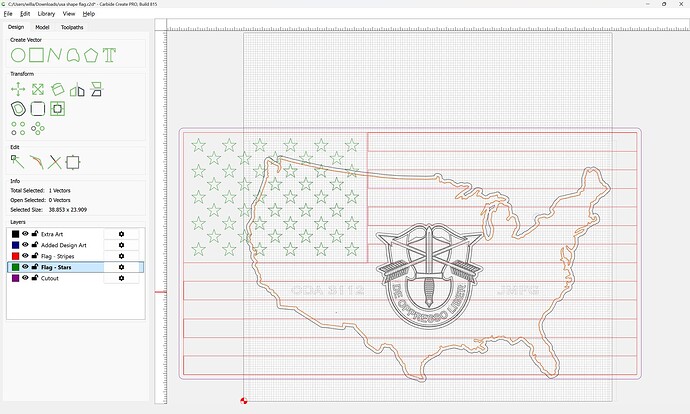
Task: Click the Total Selected 1 Vectors text
Action: [40, 191]
